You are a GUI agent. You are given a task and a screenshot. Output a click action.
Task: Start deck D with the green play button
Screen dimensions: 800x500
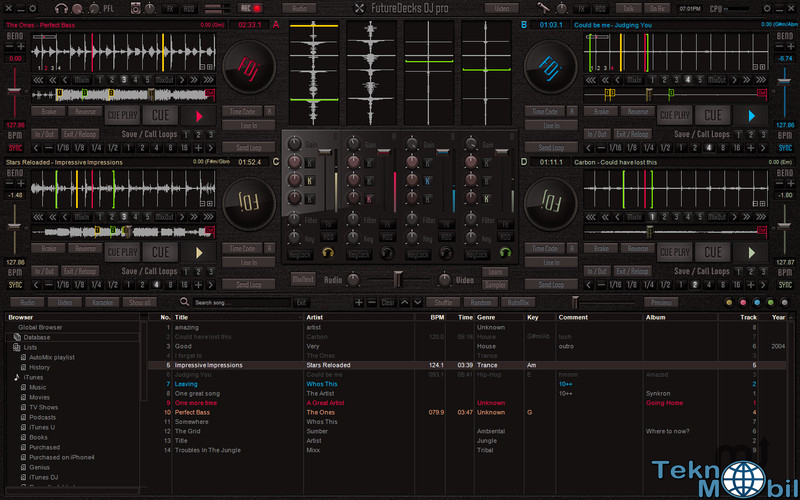(x=751, y=253)
